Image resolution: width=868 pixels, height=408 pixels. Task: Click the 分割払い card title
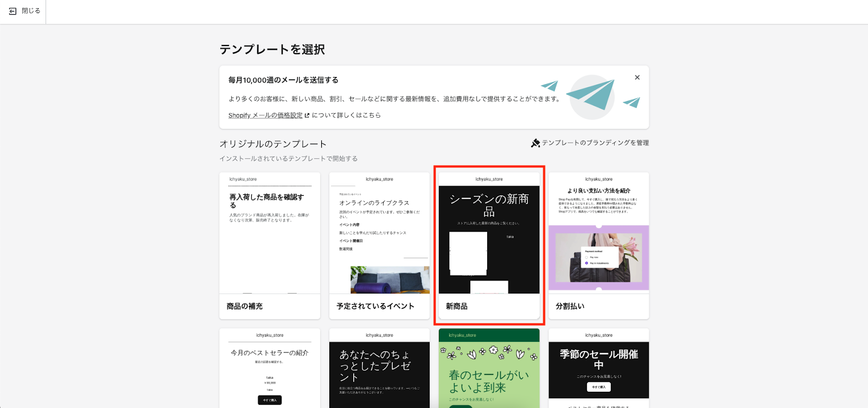570,307
